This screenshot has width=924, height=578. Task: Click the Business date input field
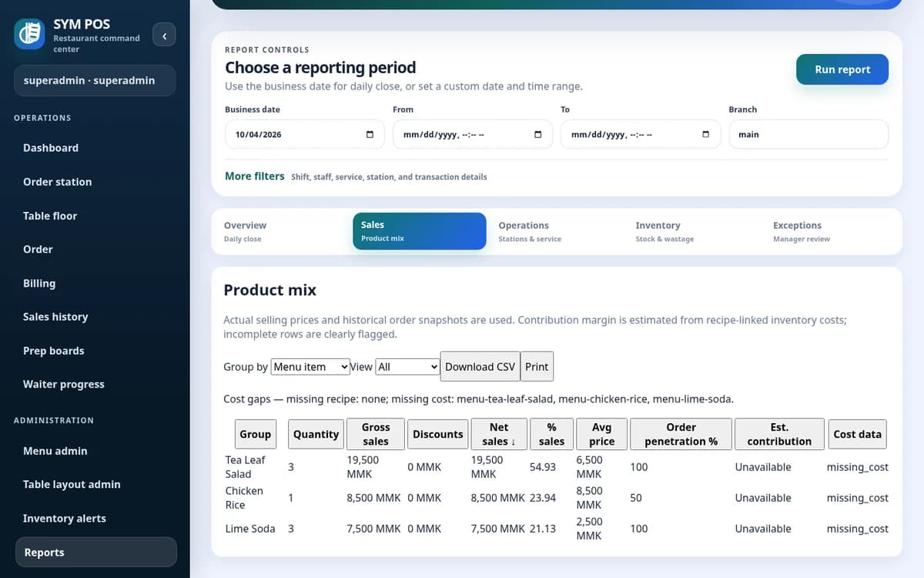[304, 134]
